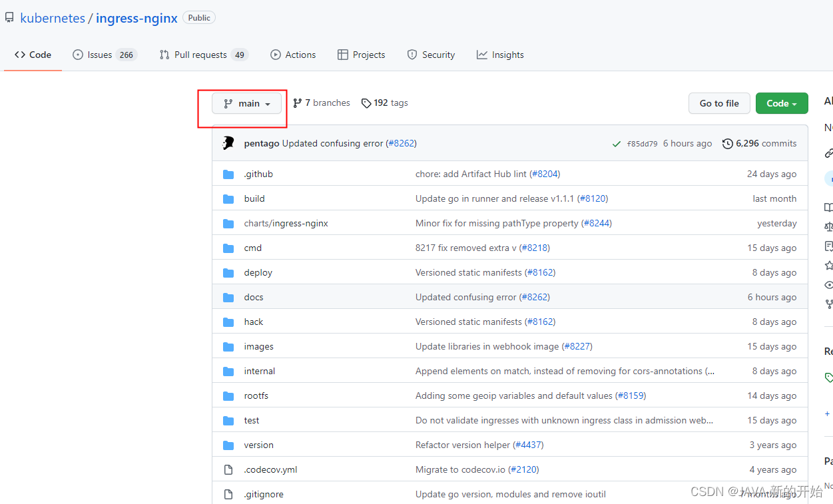The width and height of the screenshot is (833, 504).
Task: Click the internal folder icon
Action: pos(228,371)
